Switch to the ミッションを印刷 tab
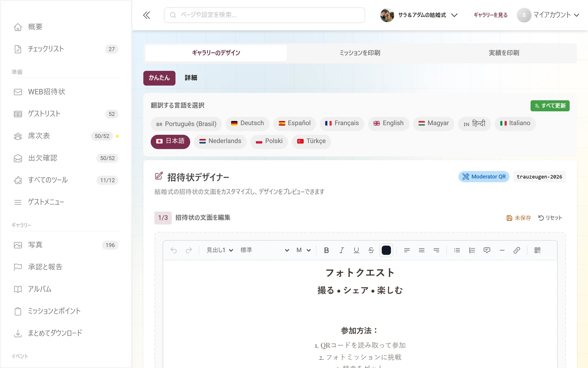This screenshot has width=588, height=368. pos(360,53)
